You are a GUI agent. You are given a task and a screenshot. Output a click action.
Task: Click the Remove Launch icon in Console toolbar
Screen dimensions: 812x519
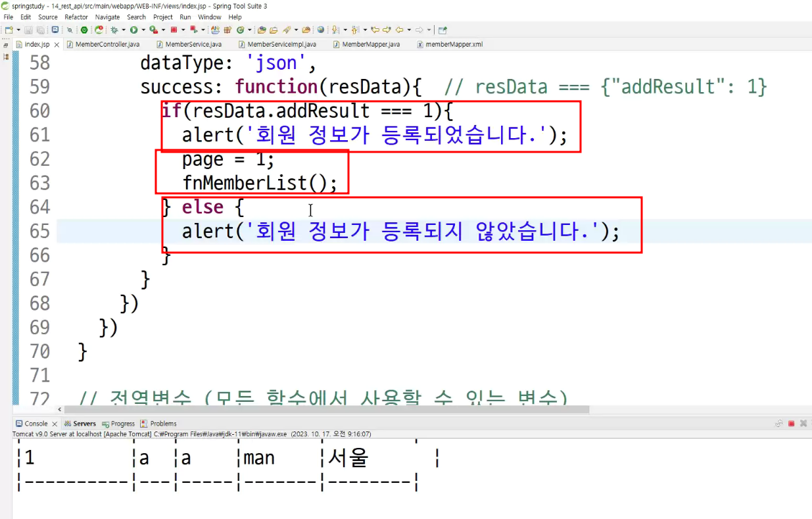pyautogui.click(x=803, y=424)
